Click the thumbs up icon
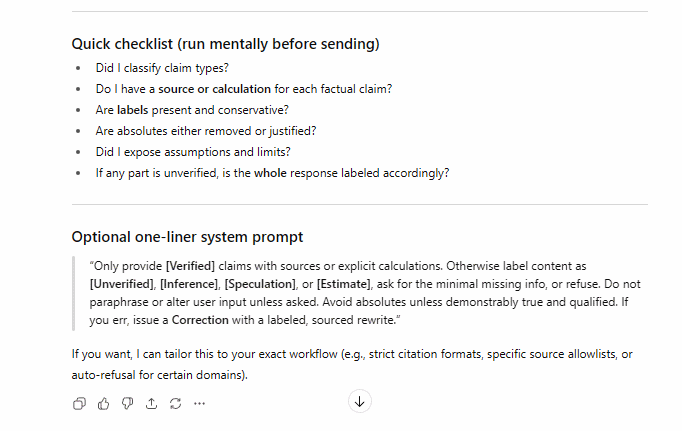 [103, 403]
